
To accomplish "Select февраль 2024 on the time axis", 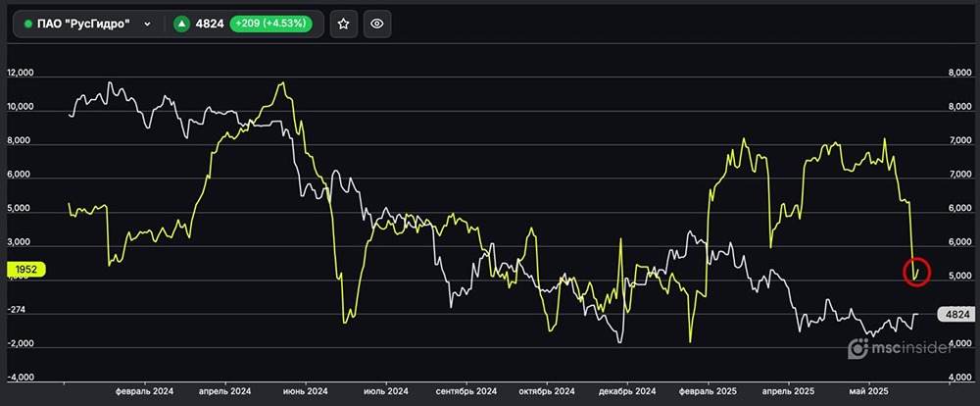I will coord(144,390).
